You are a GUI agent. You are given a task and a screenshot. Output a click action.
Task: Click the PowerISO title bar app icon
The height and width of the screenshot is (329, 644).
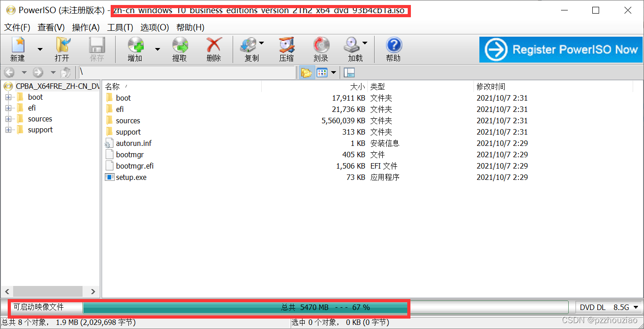pyautogui.click(x=10, y=10)
